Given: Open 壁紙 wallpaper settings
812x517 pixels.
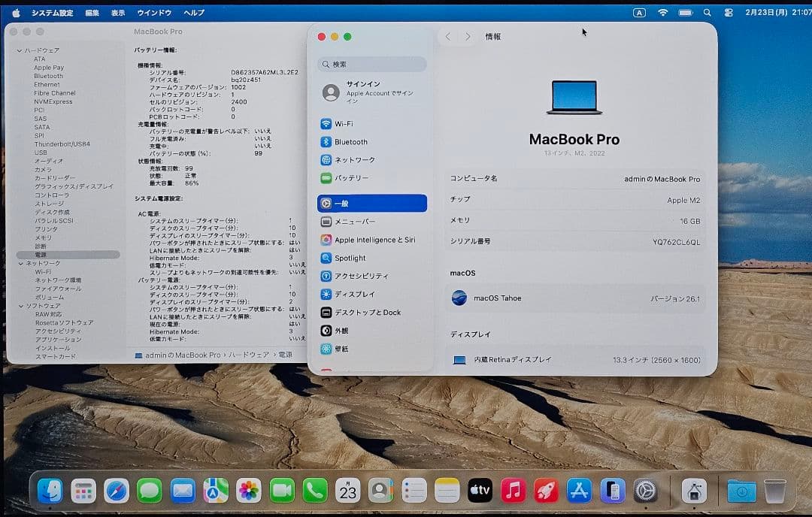Looking at the screenshot, I should point(372,349).
